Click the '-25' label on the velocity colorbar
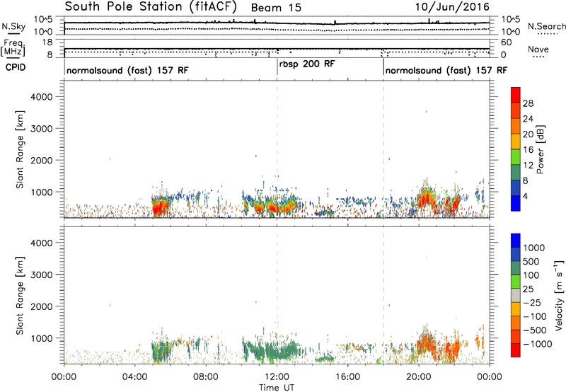The width and height of the screenshot is (566, 392). (x=532, y=302)
